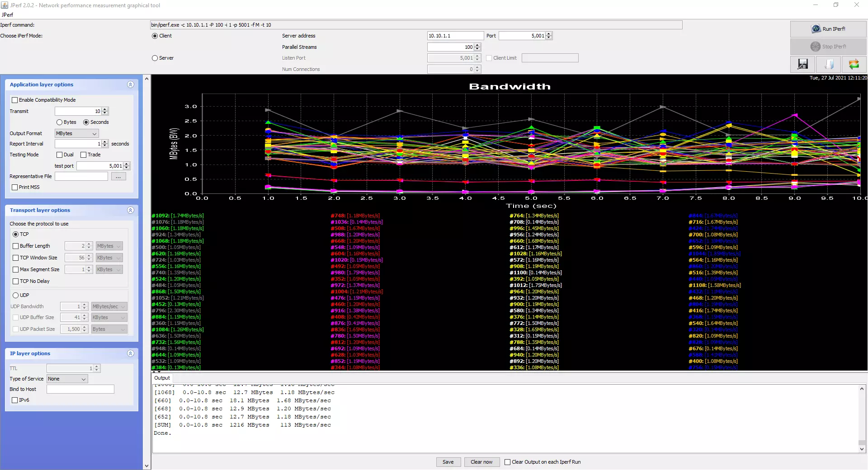Click left options panel scrollbar up arrow

146,79
